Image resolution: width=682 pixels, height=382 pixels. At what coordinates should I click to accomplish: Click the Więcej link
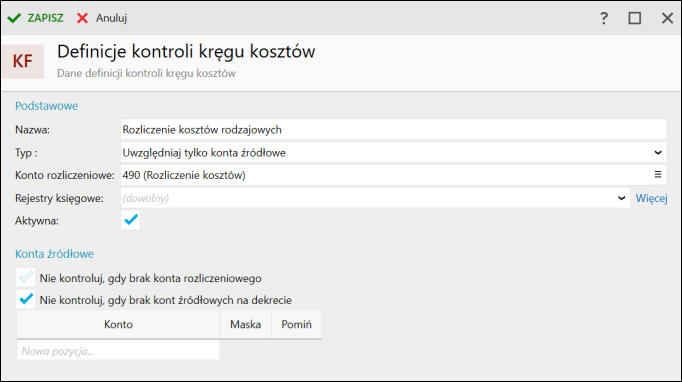pos(651,198)
